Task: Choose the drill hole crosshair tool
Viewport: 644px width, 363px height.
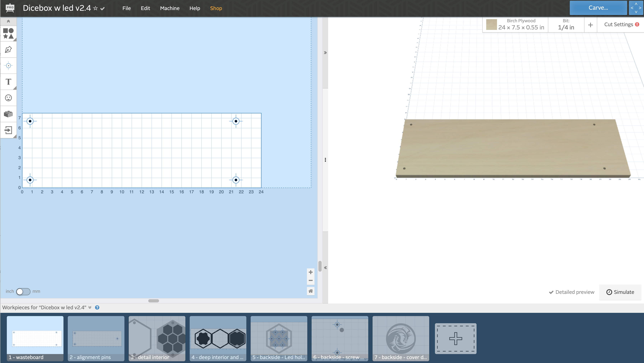Action: click(8, 66)
